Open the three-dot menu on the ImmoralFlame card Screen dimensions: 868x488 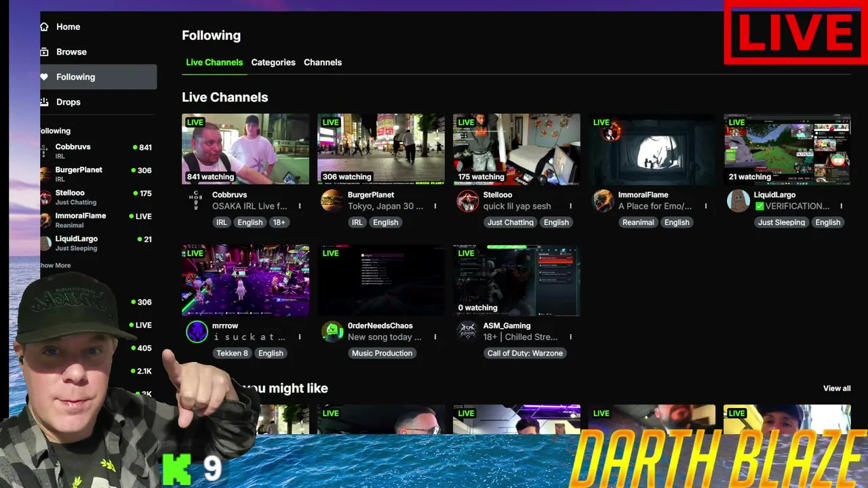coord(706,206)
